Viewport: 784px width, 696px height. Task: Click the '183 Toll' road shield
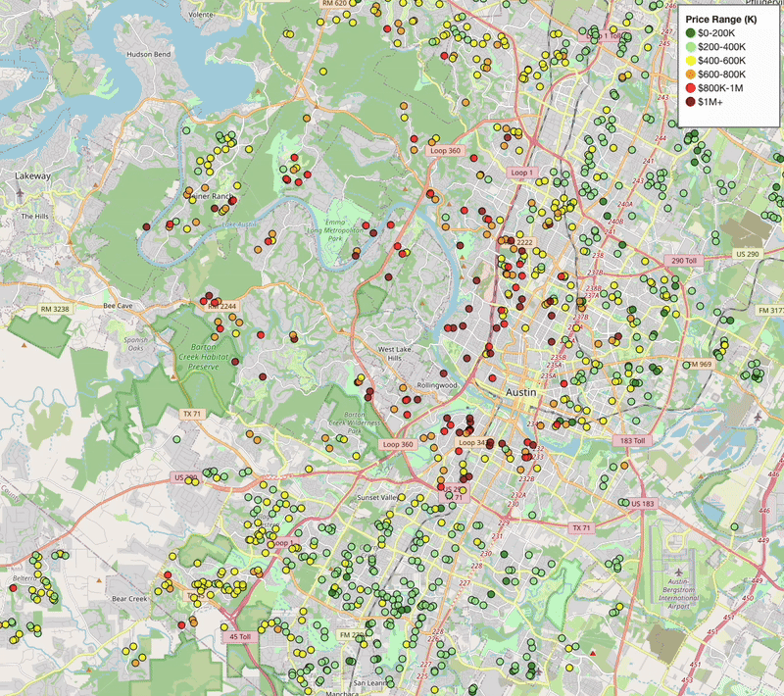point(632,440)
